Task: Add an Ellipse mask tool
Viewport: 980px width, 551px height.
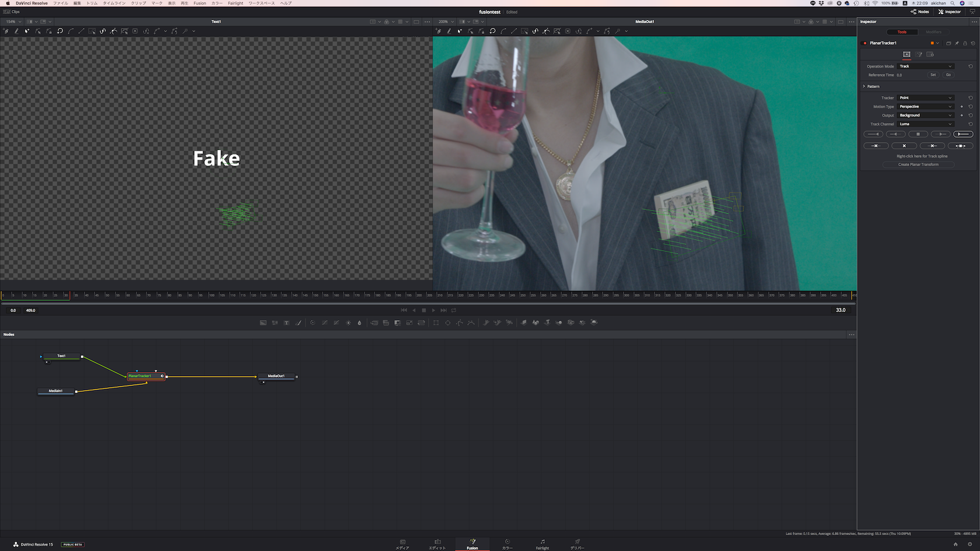Action: coord(448,322)
